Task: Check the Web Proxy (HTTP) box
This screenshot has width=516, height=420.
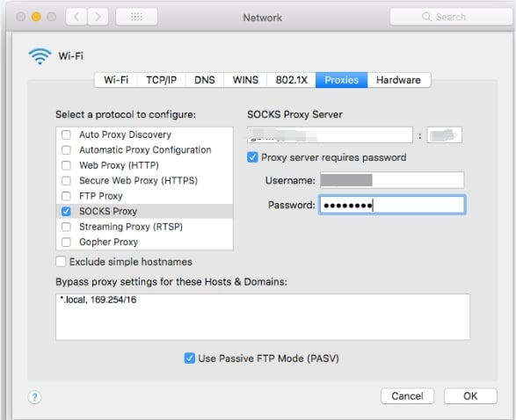Action: [x=66, y=165]
